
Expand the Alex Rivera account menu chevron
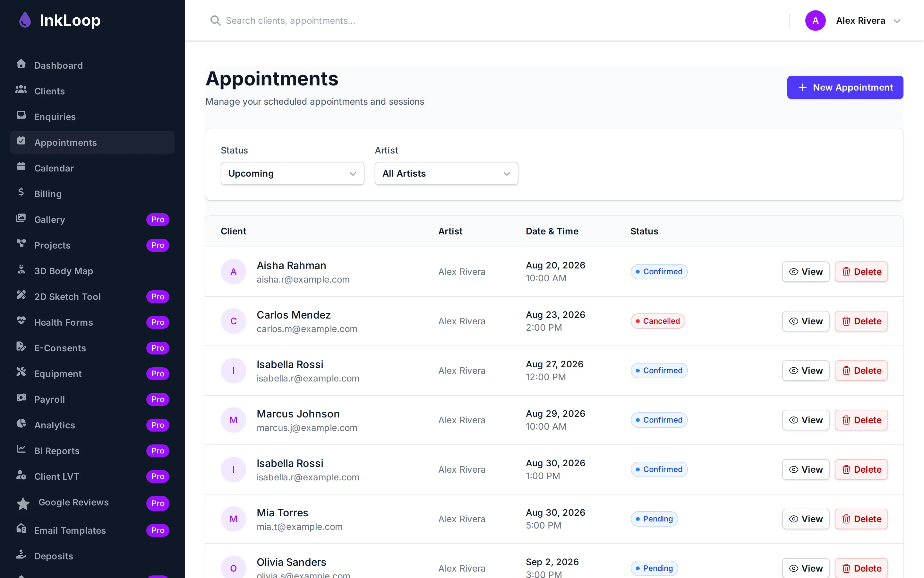point(897,21)
